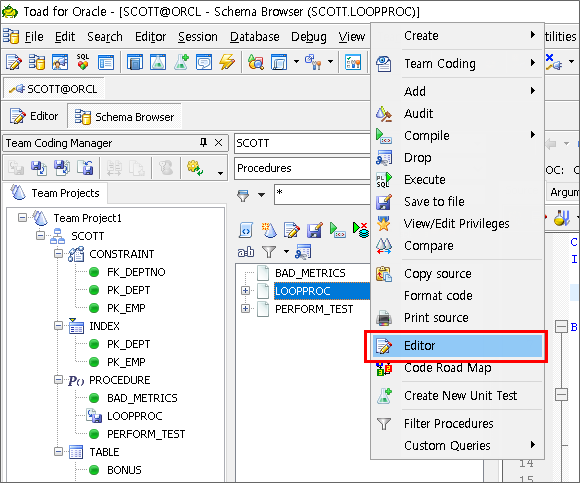This screenshot has width=580, height=483.
Task: Choose Editor in the context menu
Action: point(457,346)
